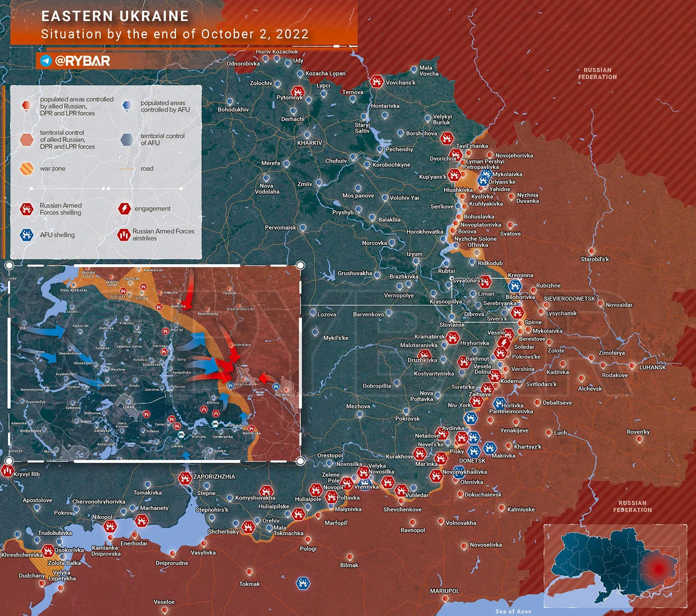Click the MARIUPOL city label
This screenshot has width=696, height=616.
pyautogui.click(x=444, y=591)
